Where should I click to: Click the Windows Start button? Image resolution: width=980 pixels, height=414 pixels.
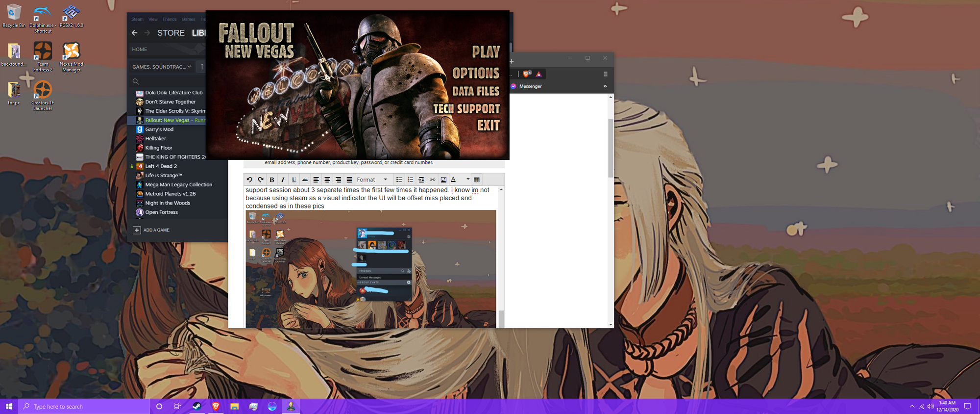9,406
